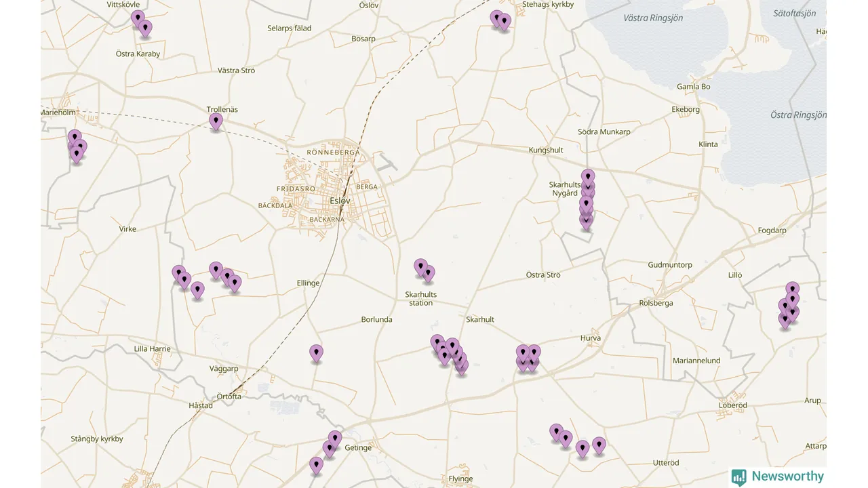The height and width of the screenshot is (488, 868).
Task: Click the right pin above Skarhults station
Action: click(x=428, y=274)
